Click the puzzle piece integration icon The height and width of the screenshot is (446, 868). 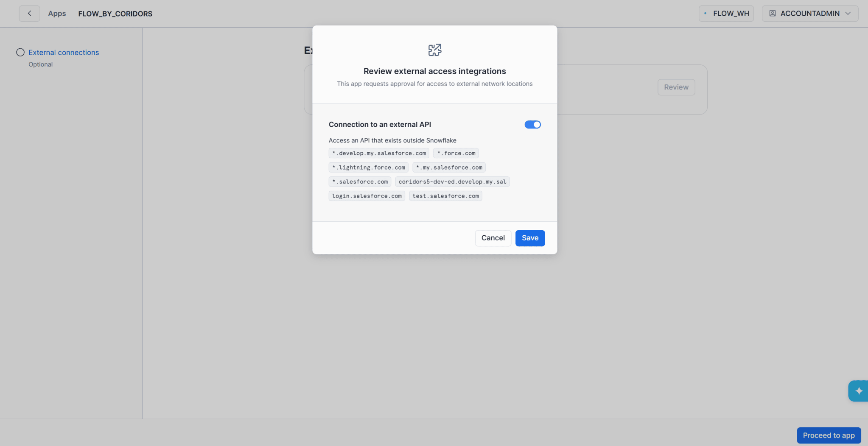point(434,50)
